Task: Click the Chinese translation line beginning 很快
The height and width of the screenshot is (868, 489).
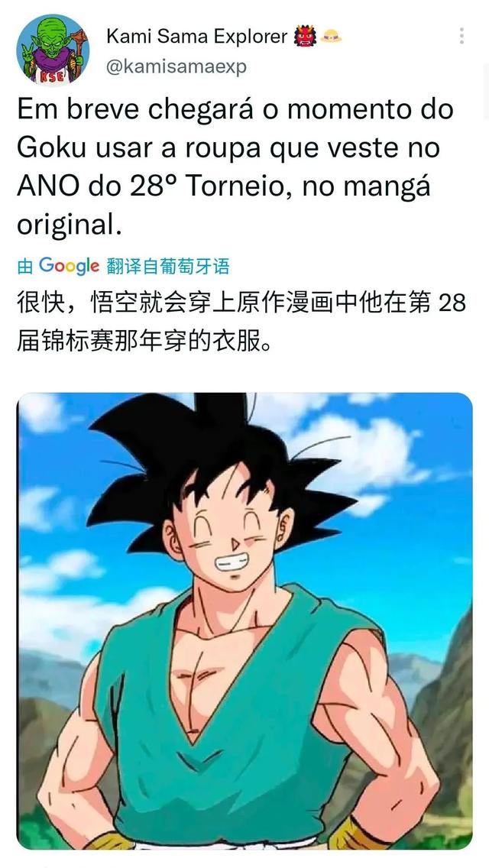Action: (x=241, y=303)
